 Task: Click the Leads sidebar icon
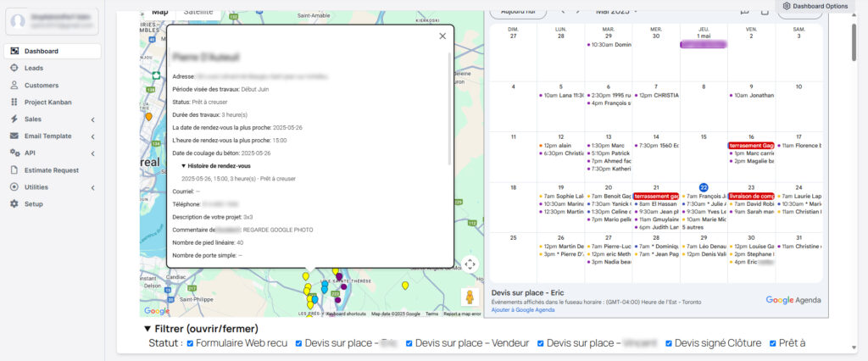14,68
